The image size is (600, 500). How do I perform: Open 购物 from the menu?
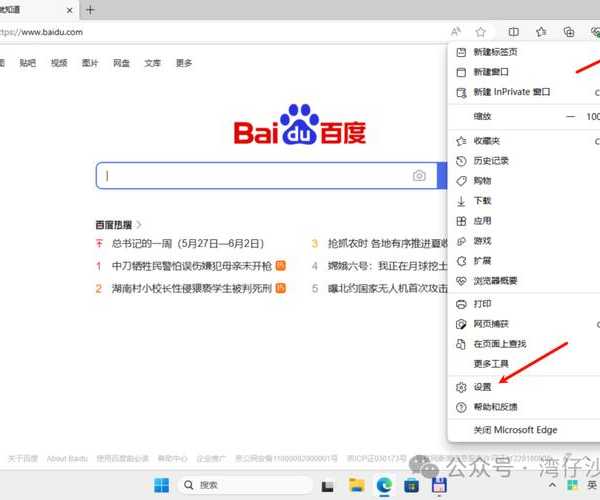[523, 181]
